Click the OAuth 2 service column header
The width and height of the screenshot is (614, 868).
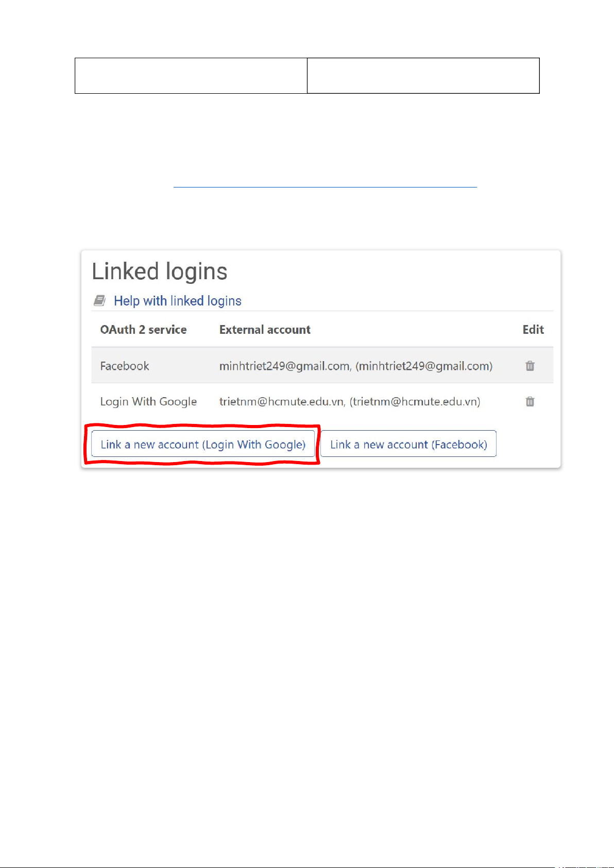[x=143, y=330]
